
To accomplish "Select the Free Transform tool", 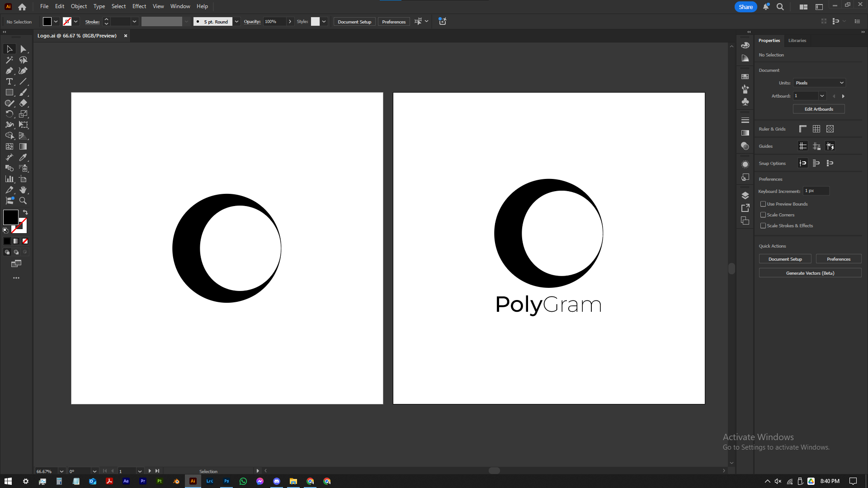I will (24, 125).
